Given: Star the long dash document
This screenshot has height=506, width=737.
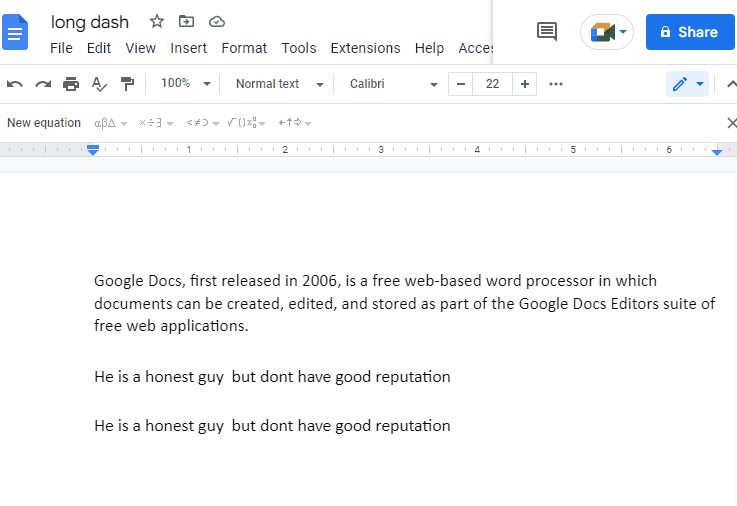Looking at the screenshot, I should tap(157, 21).
